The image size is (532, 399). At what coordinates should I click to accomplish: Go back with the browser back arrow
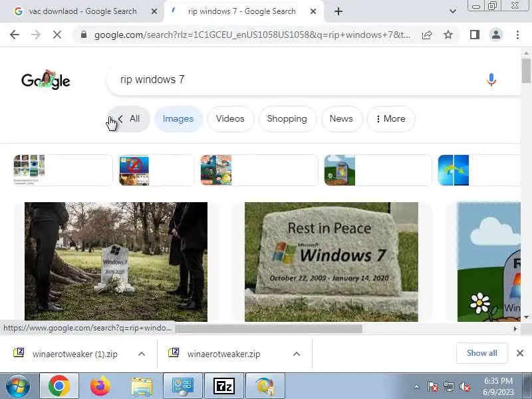coord(15,35)
